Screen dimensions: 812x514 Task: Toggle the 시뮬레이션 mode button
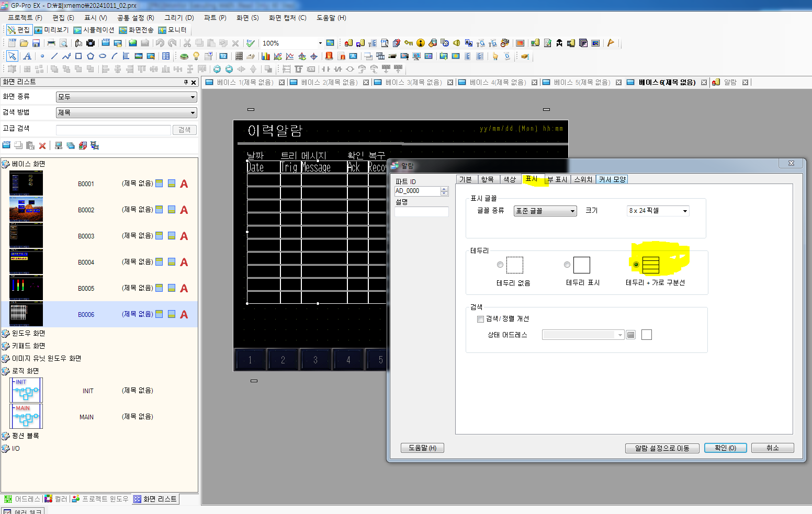click(94, 30)
